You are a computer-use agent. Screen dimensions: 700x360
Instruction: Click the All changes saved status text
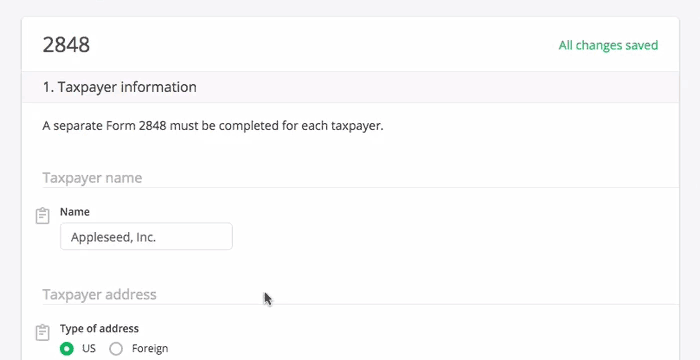pyautogui.click(x=608, y=45)
